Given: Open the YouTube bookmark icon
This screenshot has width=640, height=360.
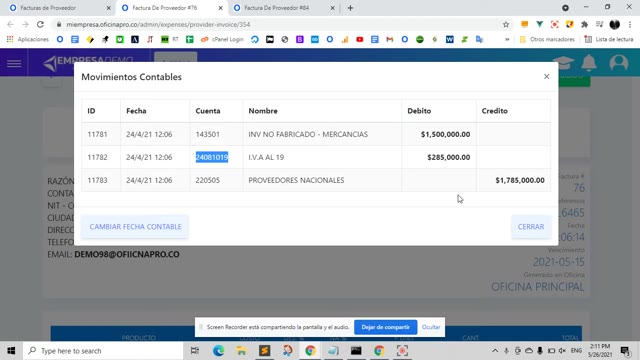Looking at the screenshot, I should coord(360,39).
